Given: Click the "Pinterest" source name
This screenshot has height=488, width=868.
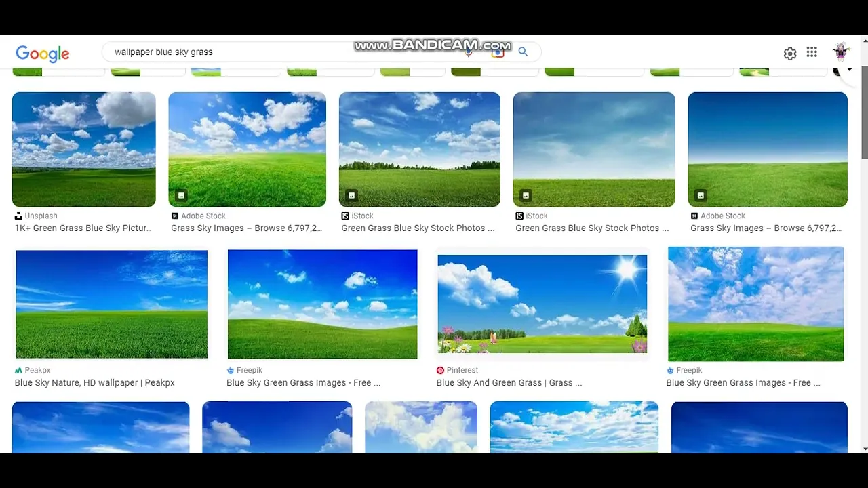Looking at the screenshot, I should [462, 371].
